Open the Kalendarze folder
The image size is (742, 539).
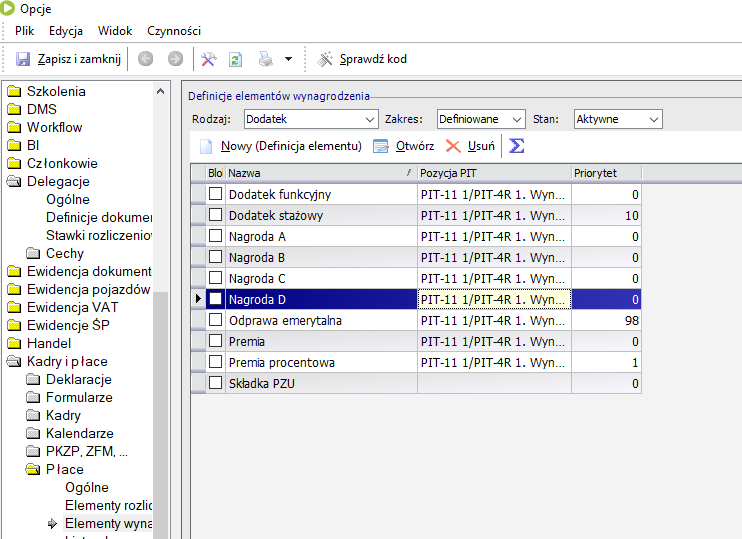70,433
